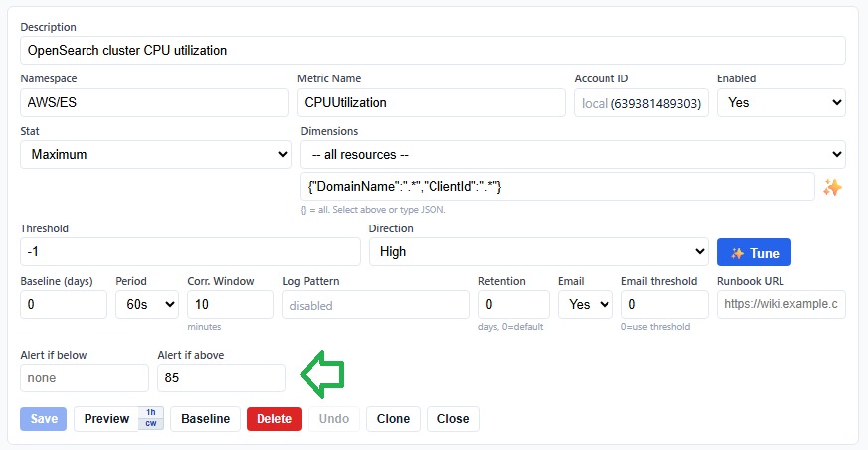Click the Metric Name field CPUUtilization
Viewport: 868px width, 450px height.
pos(432,103)
